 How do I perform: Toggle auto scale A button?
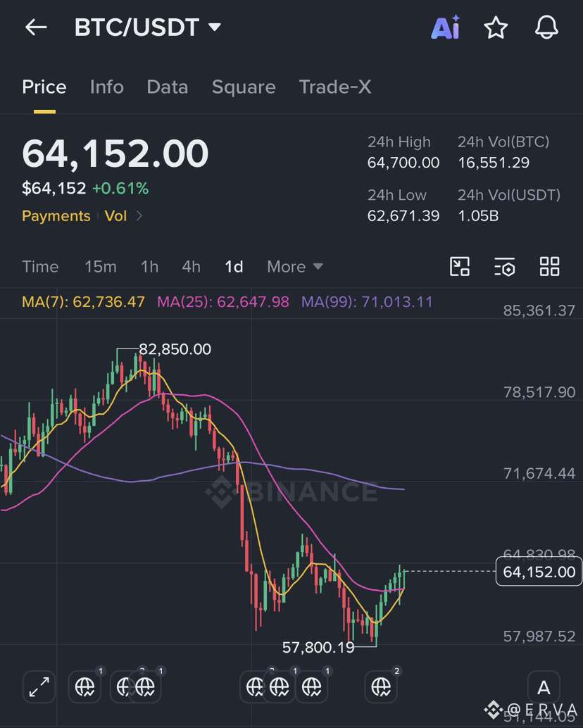(544, 687)
